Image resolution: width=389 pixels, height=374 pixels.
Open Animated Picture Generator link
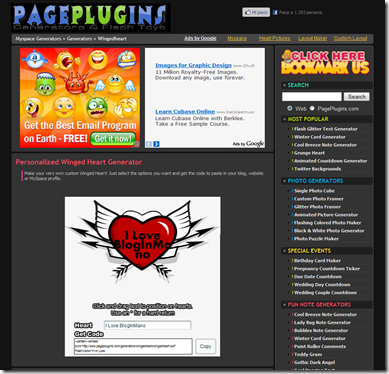coord(326,215)
